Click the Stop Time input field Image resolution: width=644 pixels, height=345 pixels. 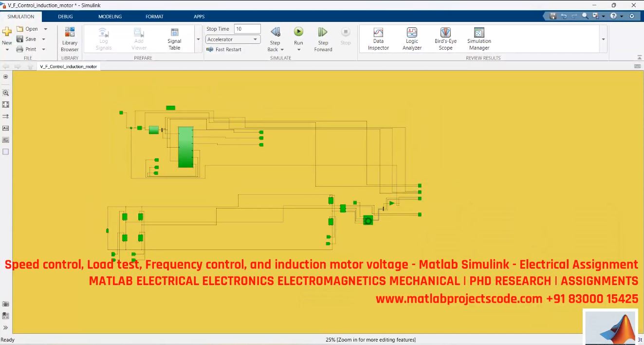pyautogui.click(x=247, y=29)
